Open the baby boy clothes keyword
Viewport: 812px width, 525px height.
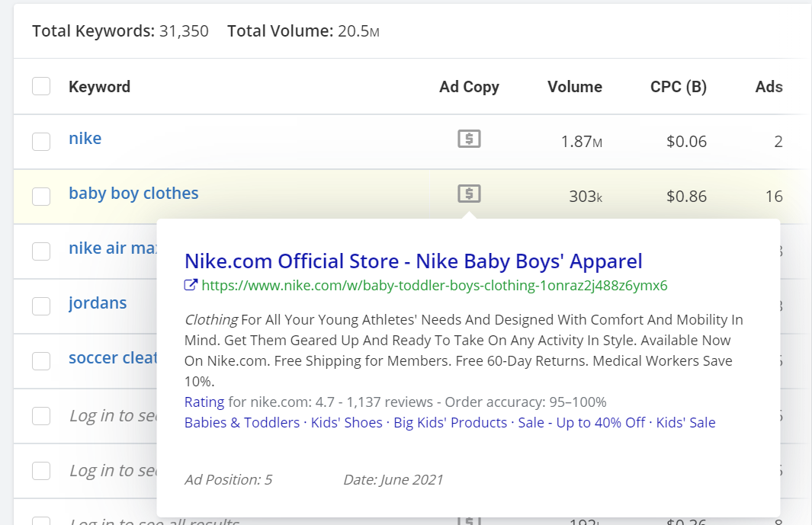[133, 193]
